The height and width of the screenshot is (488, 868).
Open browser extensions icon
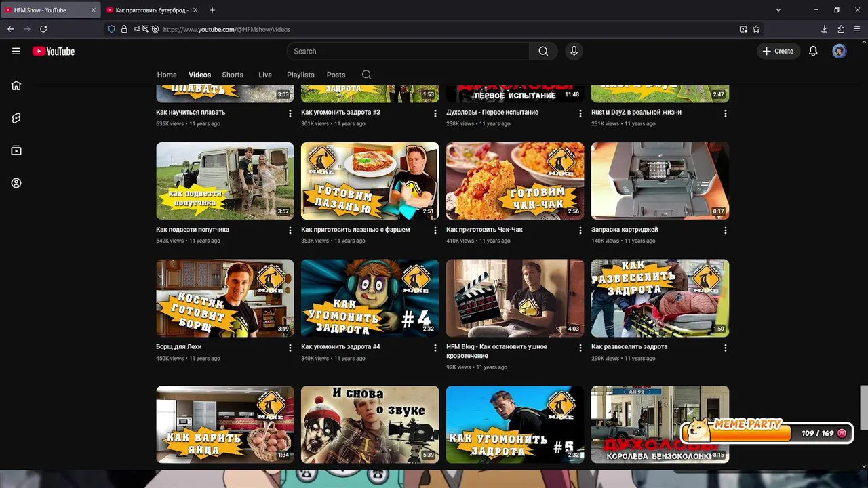tap(841, 29)
